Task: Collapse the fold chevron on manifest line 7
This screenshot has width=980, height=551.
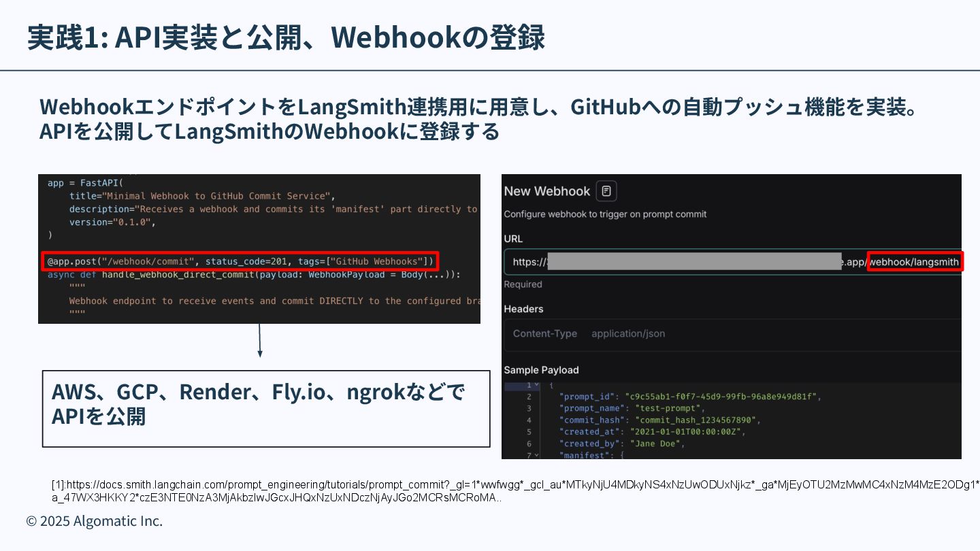Action: (536, 455)
